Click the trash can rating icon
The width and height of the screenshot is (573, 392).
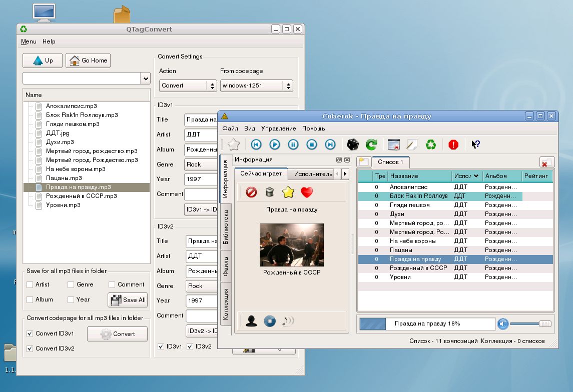pyautogui.click(x=270, y=192)
